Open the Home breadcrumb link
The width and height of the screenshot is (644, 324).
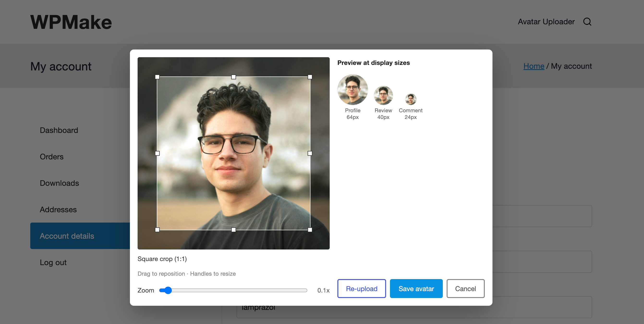pos(534,66)
